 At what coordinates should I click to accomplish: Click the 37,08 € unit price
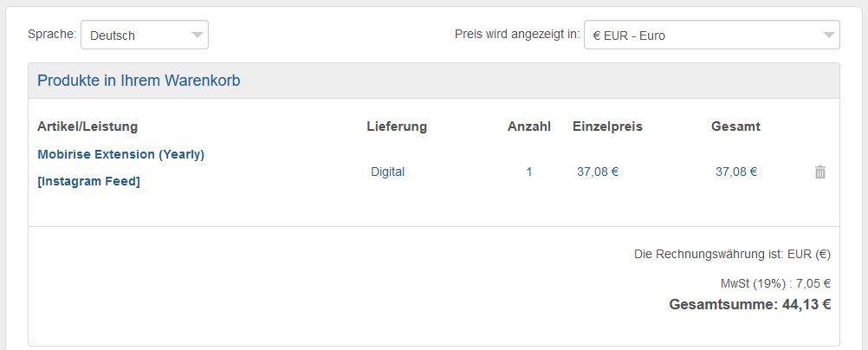coord(598,172)
